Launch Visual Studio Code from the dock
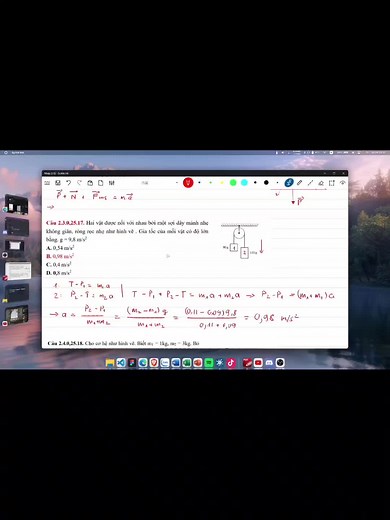 point(121,363)
